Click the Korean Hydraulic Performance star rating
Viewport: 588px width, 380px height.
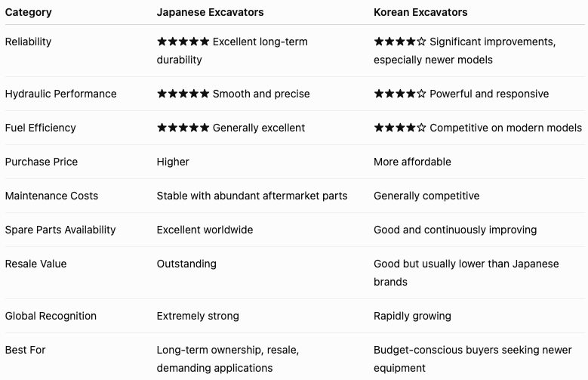pos(400,94)
